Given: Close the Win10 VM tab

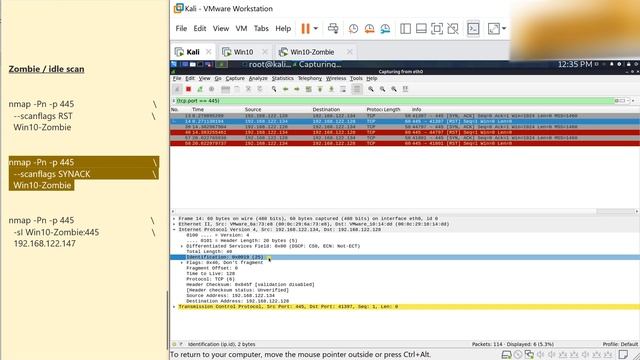Looking at the screenshot, I should coord(265,52).
